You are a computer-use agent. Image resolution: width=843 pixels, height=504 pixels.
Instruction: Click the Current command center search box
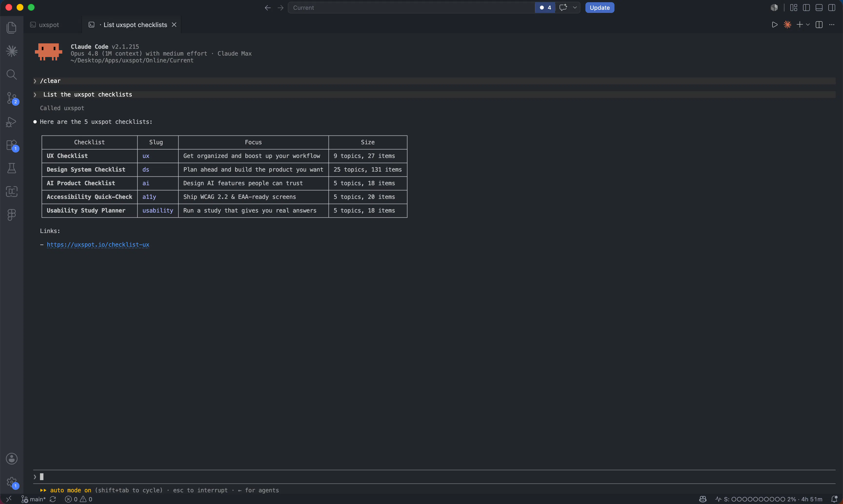(x=411, y=8)
